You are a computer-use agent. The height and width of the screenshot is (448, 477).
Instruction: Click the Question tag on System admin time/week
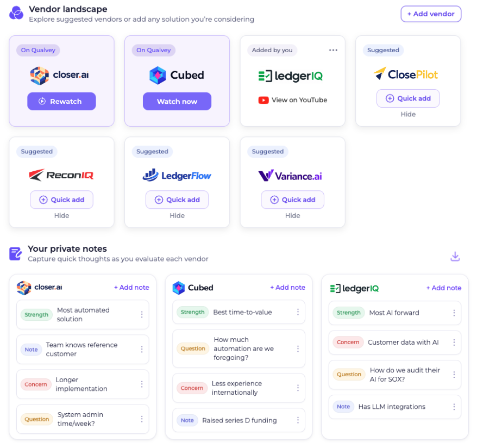37,419
